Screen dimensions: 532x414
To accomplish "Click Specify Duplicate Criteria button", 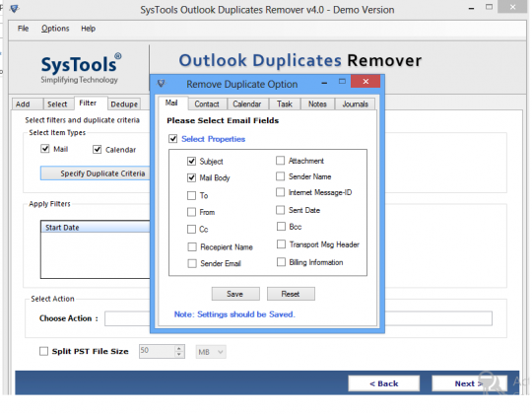I will tap(96, 173).
